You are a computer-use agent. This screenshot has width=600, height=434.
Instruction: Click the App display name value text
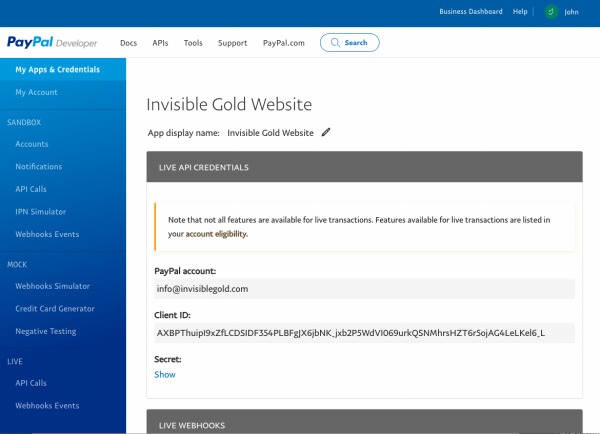pos(270,133)
